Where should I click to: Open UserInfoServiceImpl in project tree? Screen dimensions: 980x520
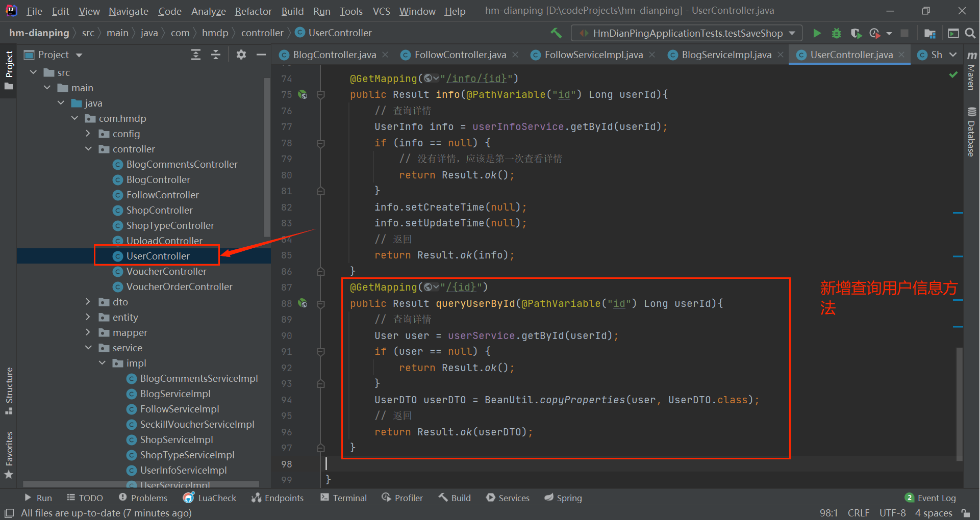coord(183,470)
